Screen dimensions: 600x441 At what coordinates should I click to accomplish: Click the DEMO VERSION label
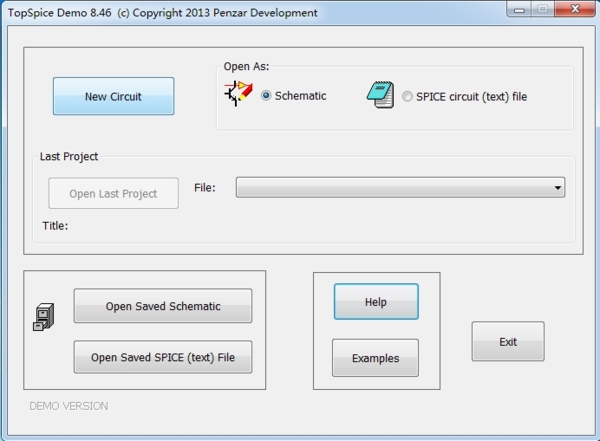tap(68, 406)
